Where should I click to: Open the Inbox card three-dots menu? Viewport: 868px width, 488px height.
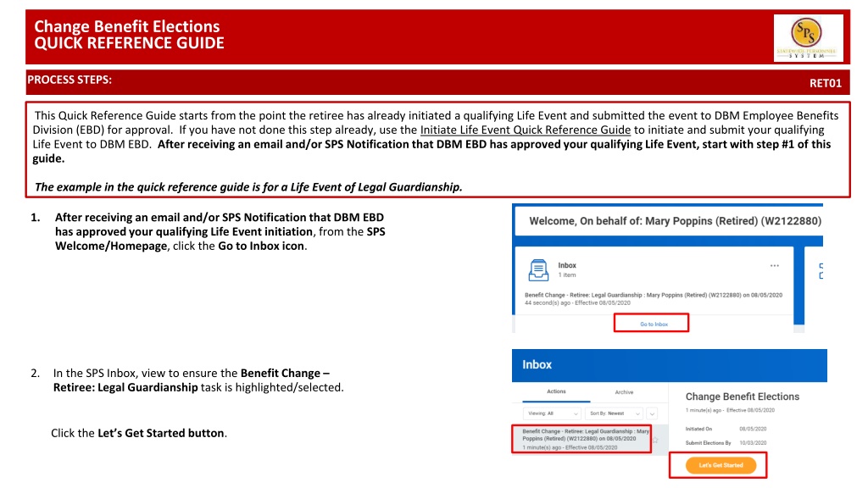tap(775, 266)
